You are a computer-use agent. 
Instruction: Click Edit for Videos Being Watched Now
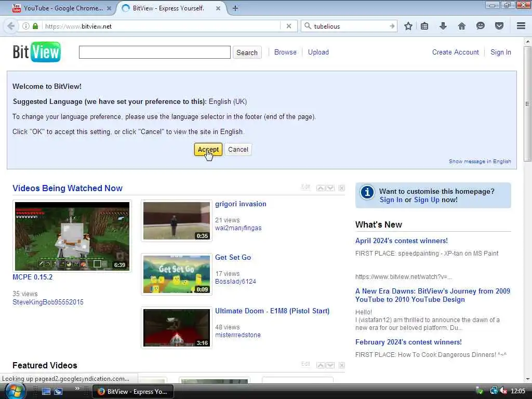tap(305, 187)
